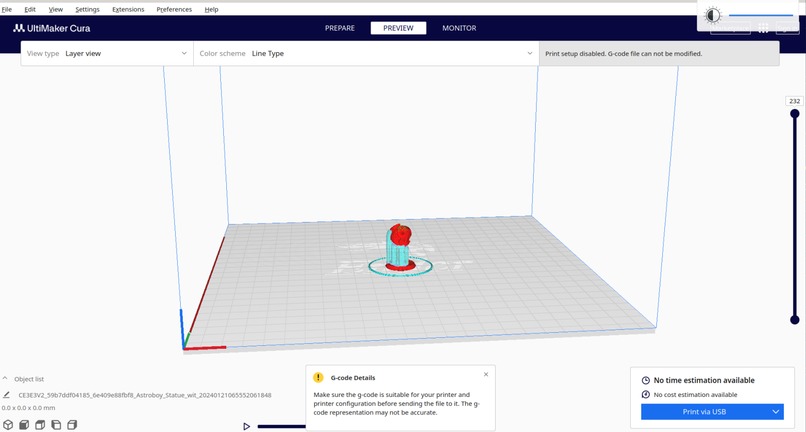The width and height of the screenshot is (806, 432).
Task: Open the Edit menu
Action: pos(30,9)
